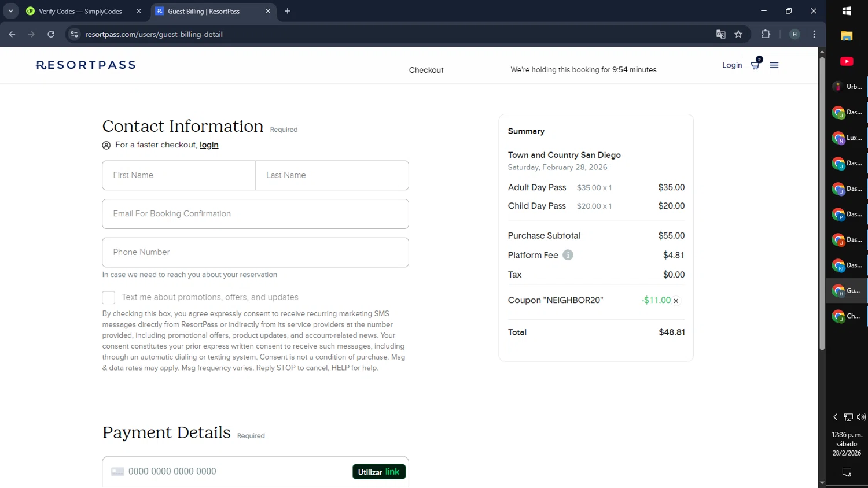Open the shopping cart icon

coord(755,65)
